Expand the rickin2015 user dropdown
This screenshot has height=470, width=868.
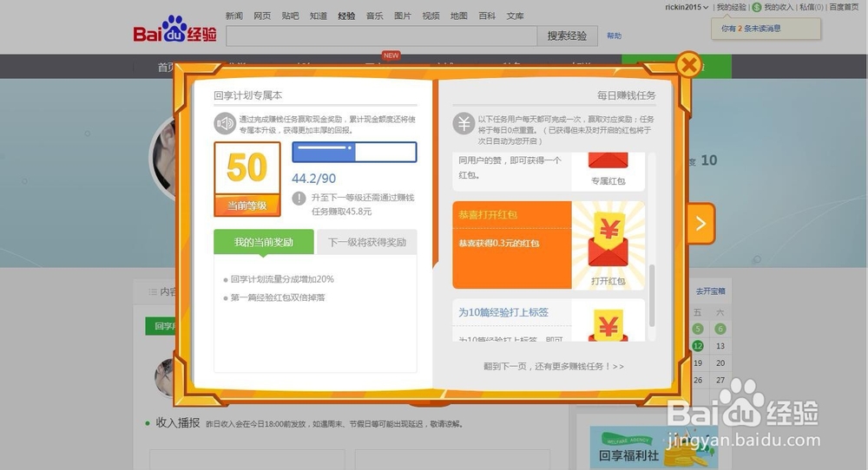coord(687,7)
